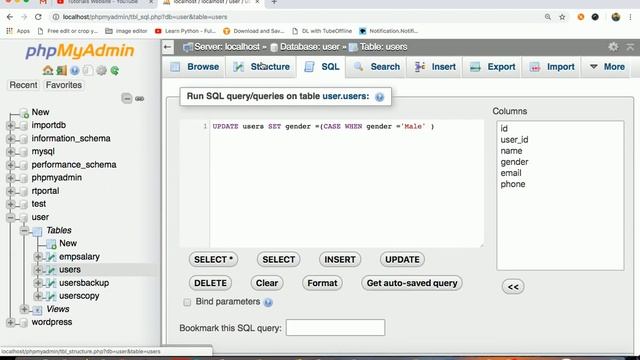Viewport: 640px width, 360px height.
Task: Bookmark page with star icon
Action: point(562,17)
